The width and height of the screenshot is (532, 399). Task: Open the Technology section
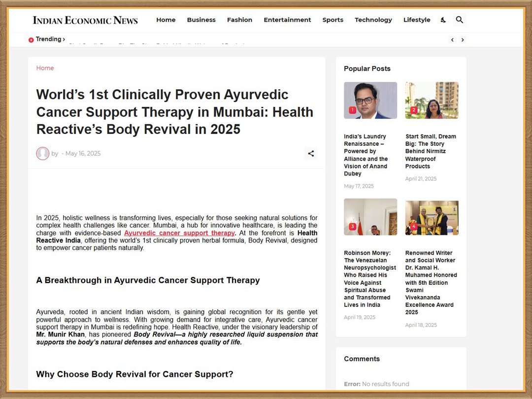(373, 20)
